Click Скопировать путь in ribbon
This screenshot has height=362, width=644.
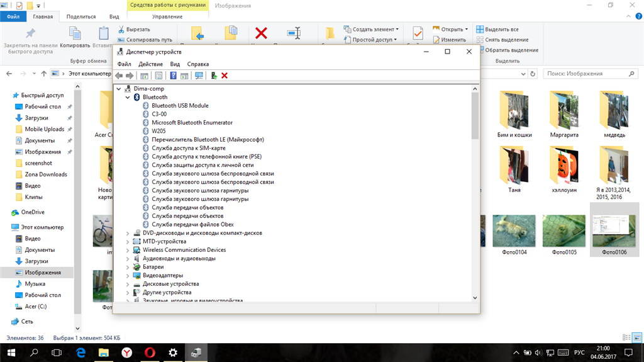pos(145,40)
